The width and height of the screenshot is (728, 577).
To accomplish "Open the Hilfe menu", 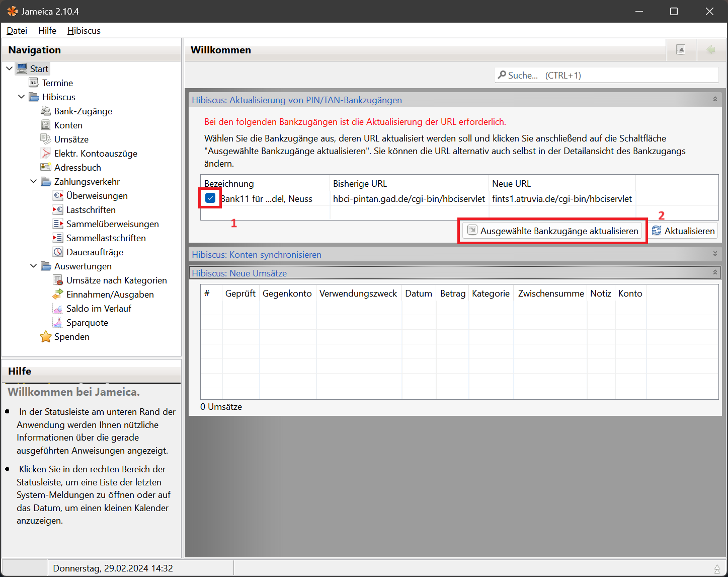I will coord(47,30).
